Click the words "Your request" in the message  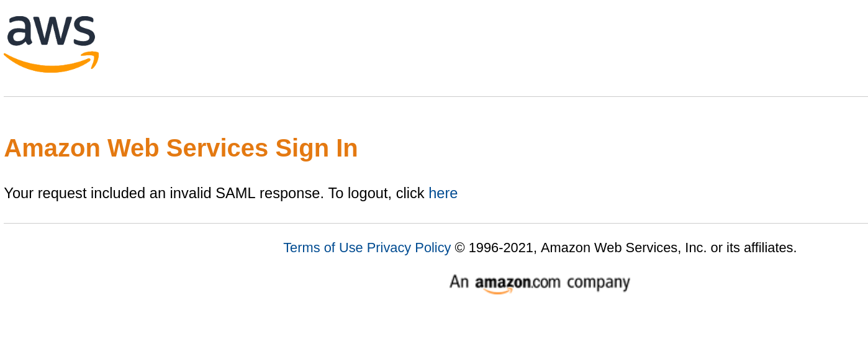coord(45,193)
